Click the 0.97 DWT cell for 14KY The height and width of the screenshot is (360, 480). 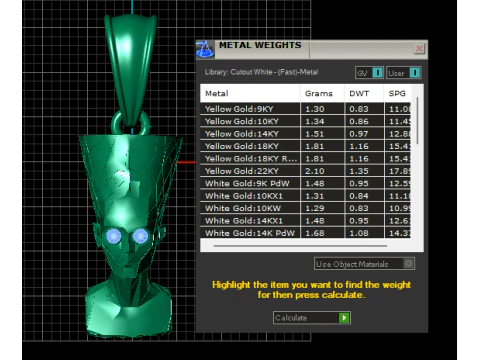364,134
